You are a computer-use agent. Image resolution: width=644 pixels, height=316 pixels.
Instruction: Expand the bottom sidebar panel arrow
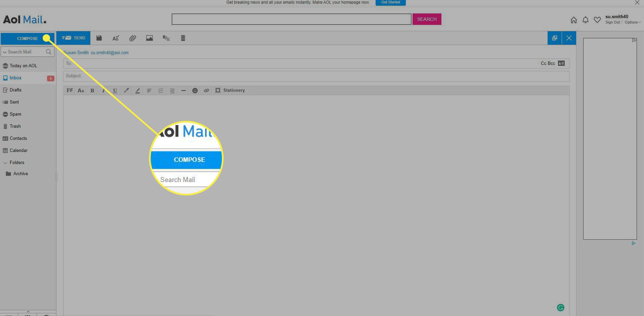pos(28,312)
